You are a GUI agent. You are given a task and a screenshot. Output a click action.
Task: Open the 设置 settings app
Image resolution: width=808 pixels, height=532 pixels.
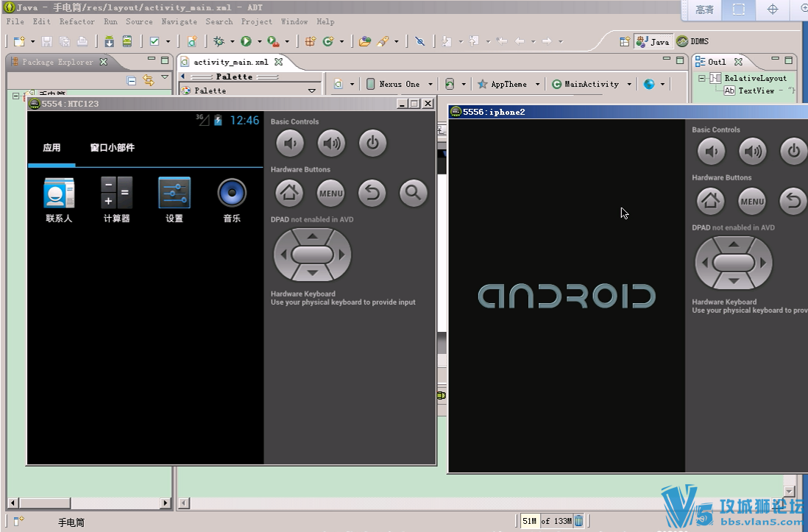pyautogui.click(x=174, y=200)
